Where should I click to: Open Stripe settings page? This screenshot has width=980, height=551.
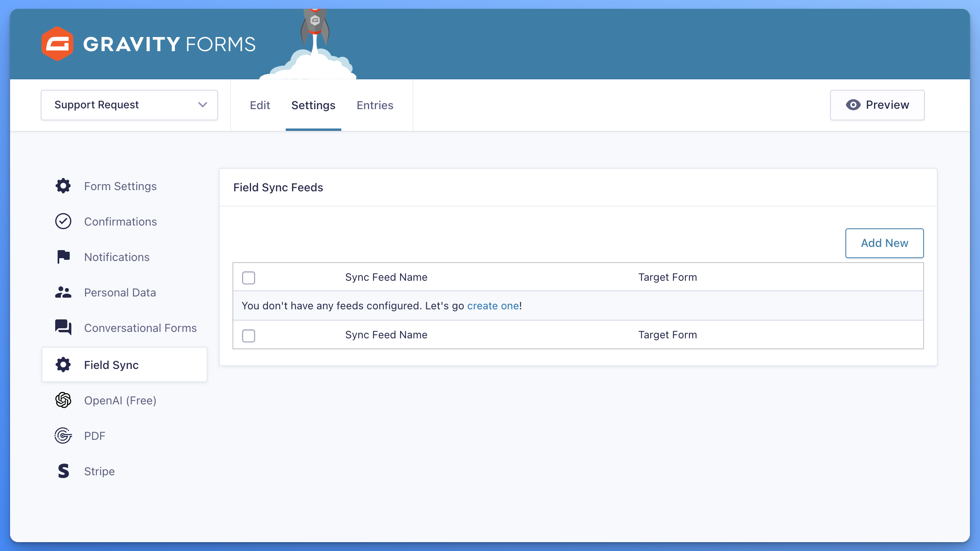[125, 471]
